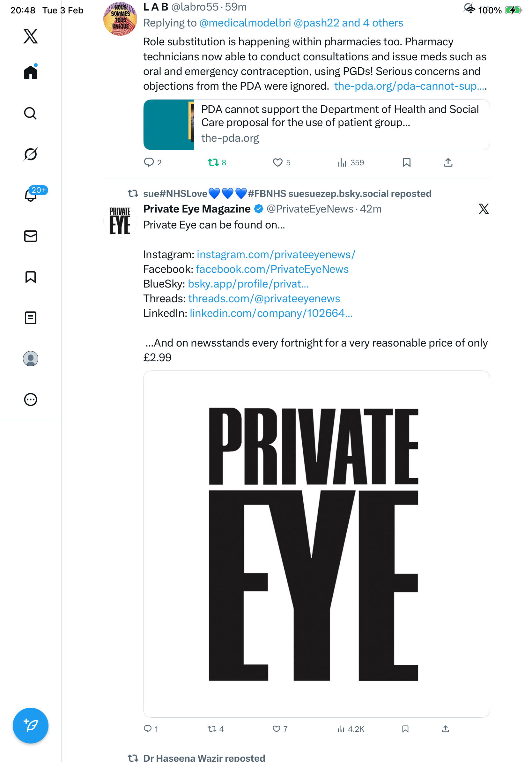Open the Private Eye Instagram link

point(276,255)
